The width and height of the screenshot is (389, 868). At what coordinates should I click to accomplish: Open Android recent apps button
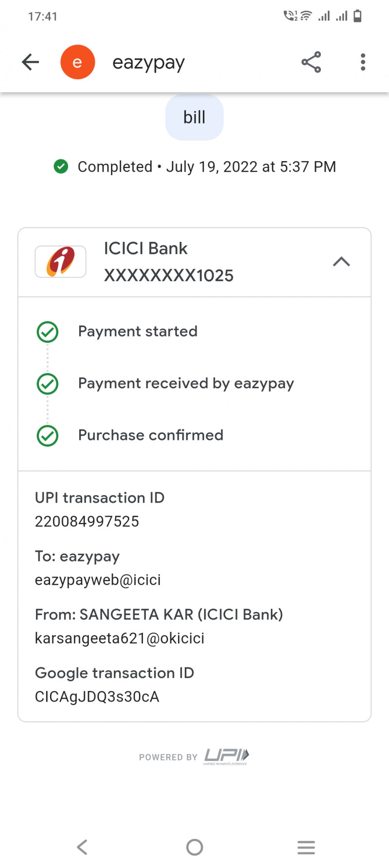(x=306, y=847)
